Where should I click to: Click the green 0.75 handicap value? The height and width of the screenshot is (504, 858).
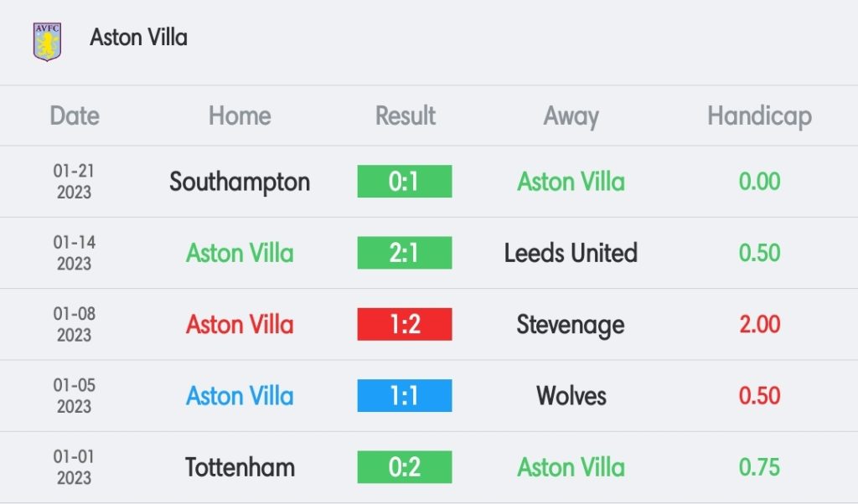click(759, 467)
